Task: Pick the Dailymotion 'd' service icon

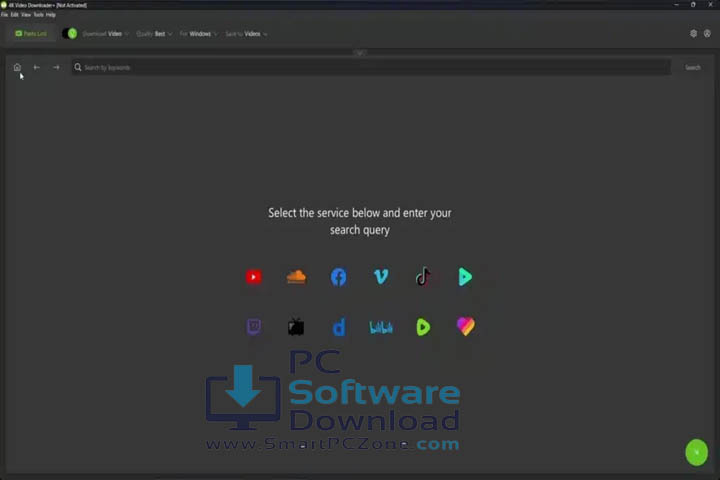Action: click(338, 327)
